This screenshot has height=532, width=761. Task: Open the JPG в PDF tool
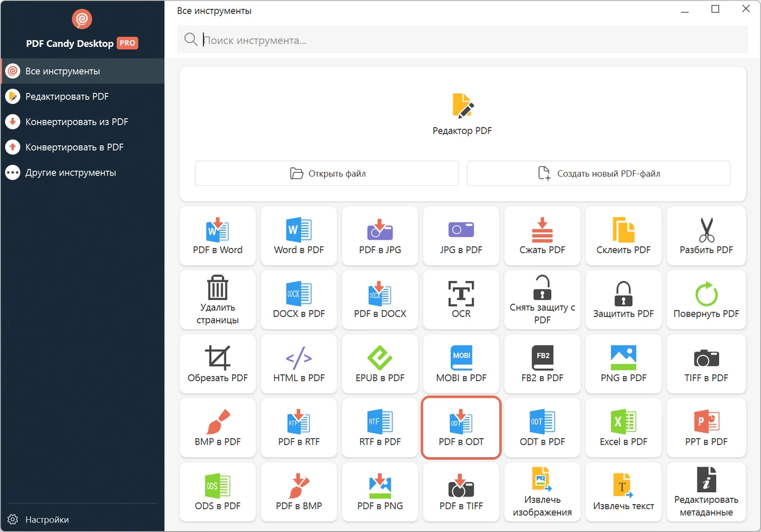[461, 235]
